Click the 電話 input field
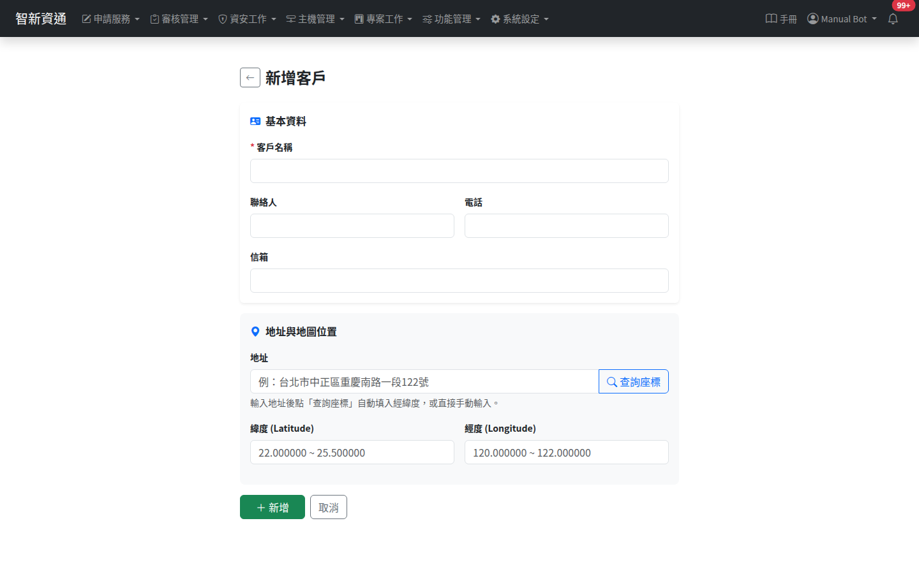 pos(567,226)
